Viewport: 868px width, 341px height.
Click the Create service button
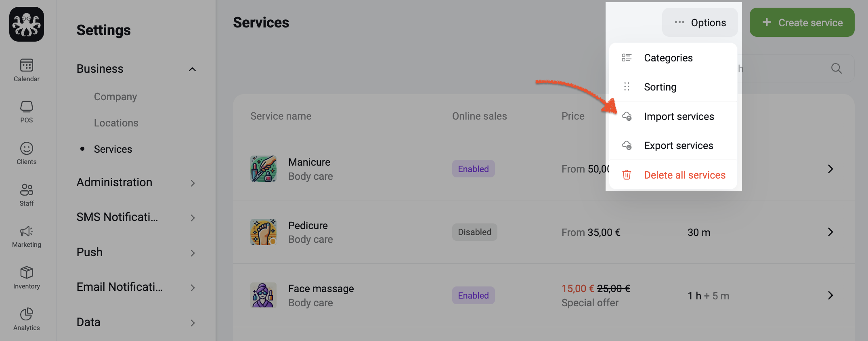pos(802,23)
